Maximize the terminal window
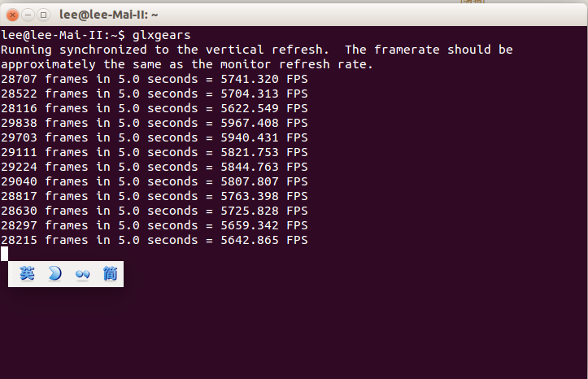The width and height of the screenshot is (588, 379). point(43,15)
